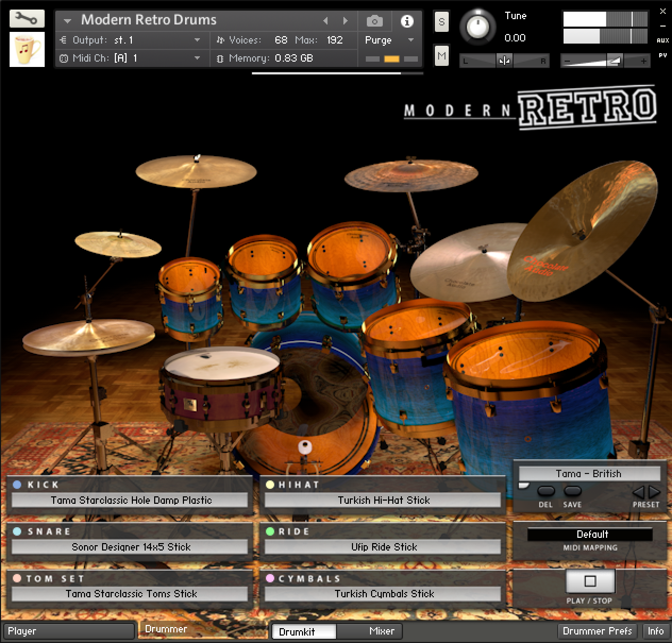Click the top left crash cymbal

click(196, 171)
